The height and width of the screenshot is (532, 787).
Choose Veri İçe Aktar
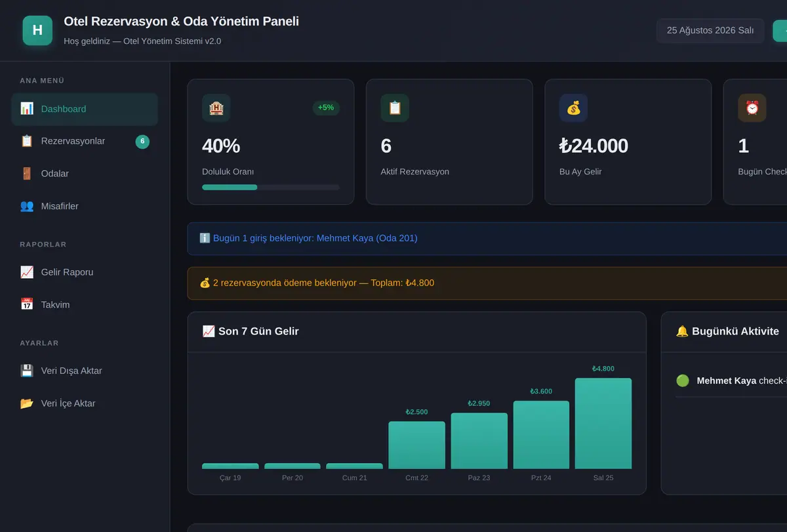85,403
